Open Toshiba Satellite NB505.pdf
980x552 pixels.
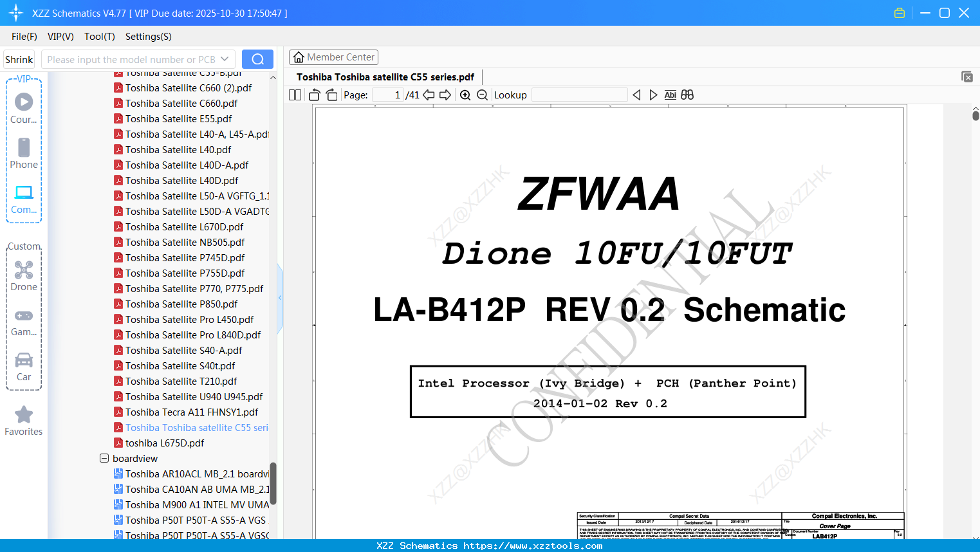[x=179, y=243]
